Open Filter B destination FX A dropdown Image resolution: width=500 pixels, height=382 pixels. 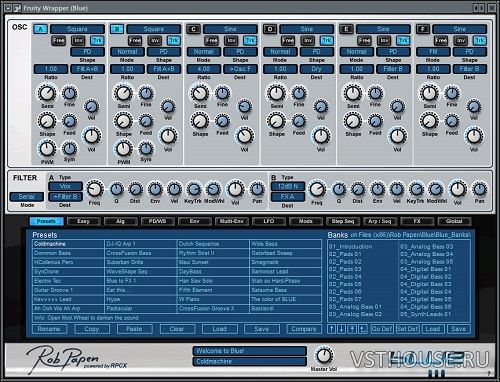click(288, 197)
